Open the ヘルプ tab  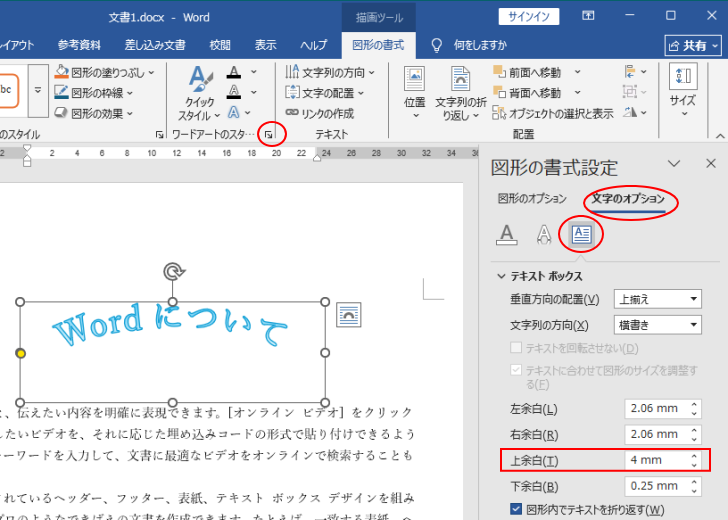(313, 45)
